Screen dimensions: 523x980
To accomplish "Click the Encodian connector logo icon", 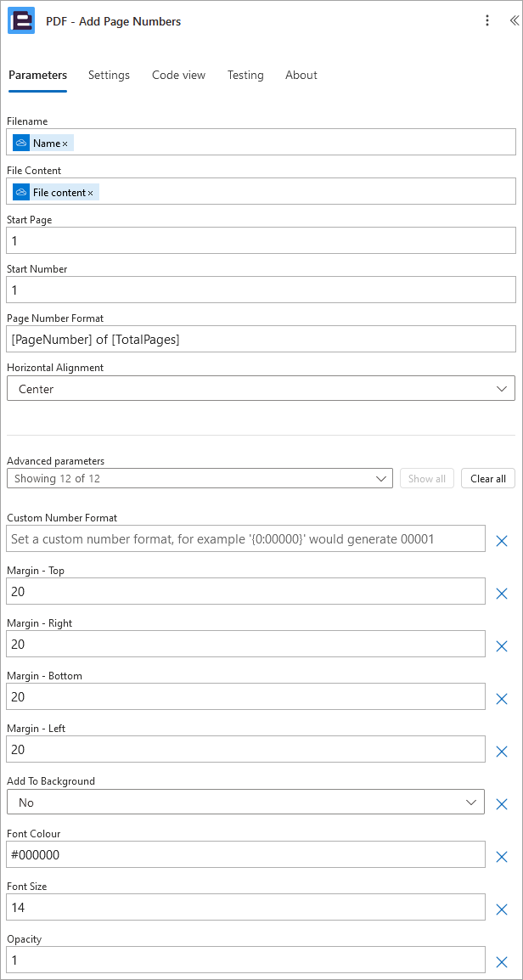I will click(x=20, y=21).
